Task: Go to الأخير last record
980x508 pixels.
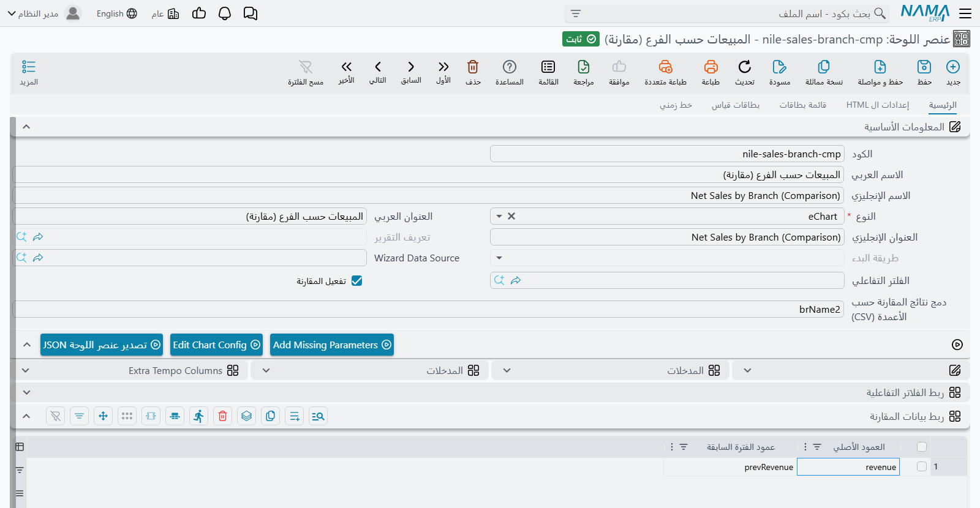Action: click(347, 67)
